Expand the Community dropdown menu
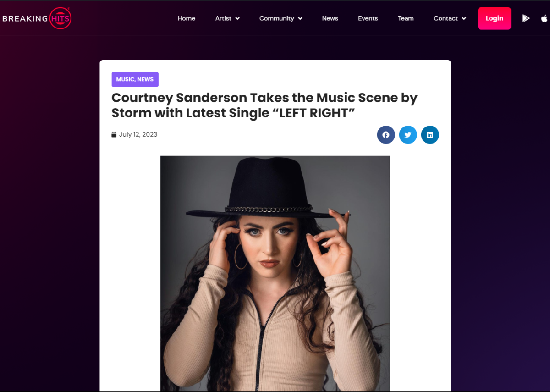Image resolution: width=550 pixels, height=392 pixels. click(281, 18)
